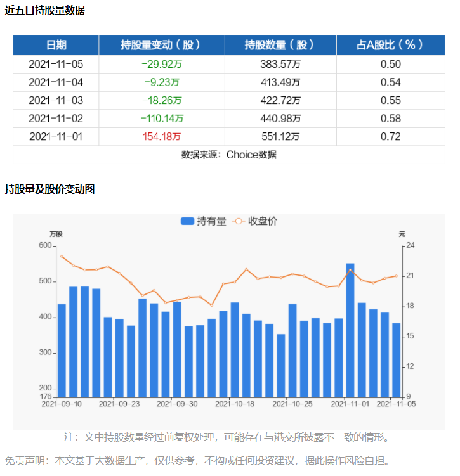Screen dimensions: 460x476
Task: Toggle the 收盘价 legend series
Action: click(254, 221)
